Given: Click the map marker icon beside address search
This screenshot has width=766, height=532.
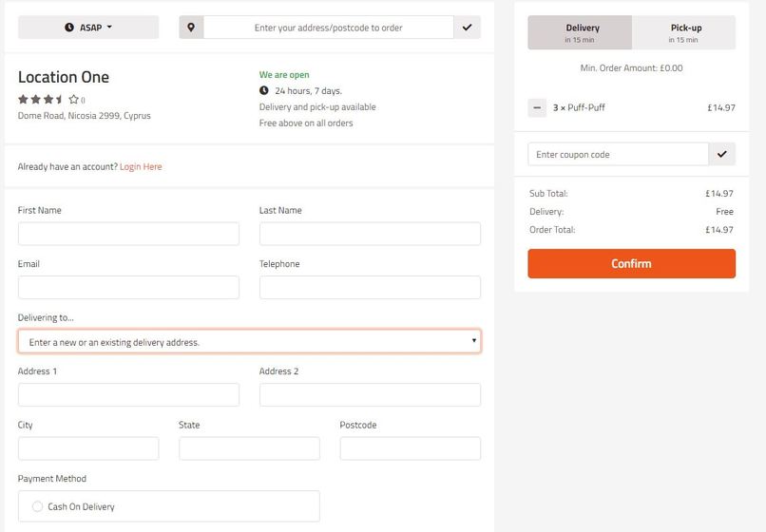Looking at the screenshot, I should [191, 28].
